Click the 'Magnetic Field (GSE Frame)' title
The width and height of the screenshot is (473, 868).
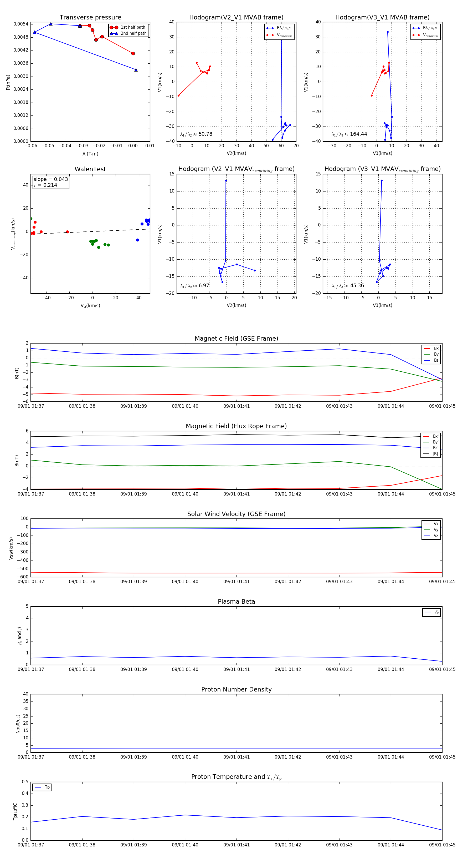[x=236, y=339]
